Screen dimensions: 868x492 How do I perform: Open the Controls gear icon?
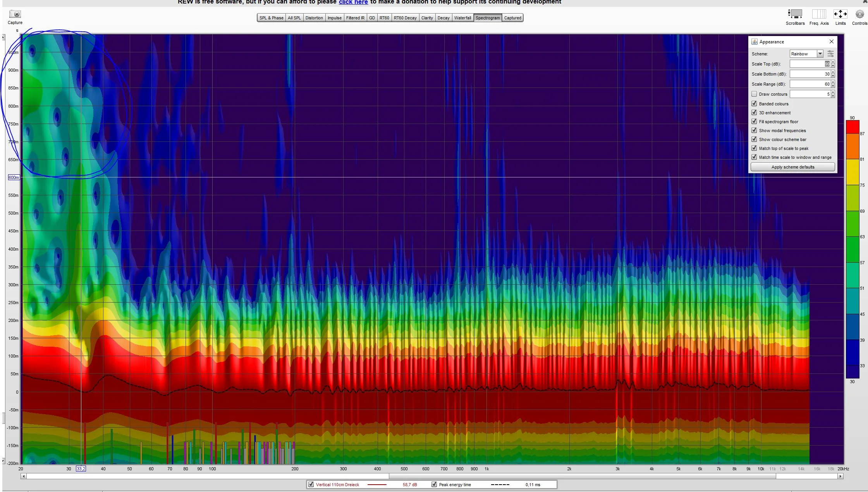point(859,14)
